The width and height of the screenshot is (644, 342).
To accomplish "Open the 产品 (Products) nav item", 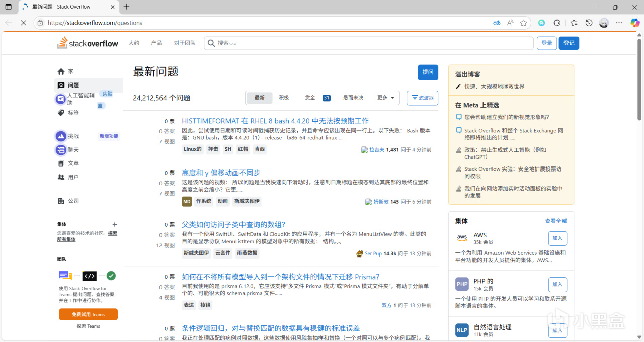I will tap(156, 43).
